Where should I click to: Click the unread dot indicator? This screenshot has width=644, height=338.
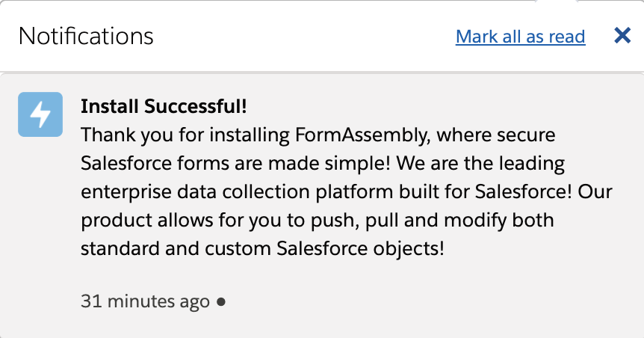point(220,302)
